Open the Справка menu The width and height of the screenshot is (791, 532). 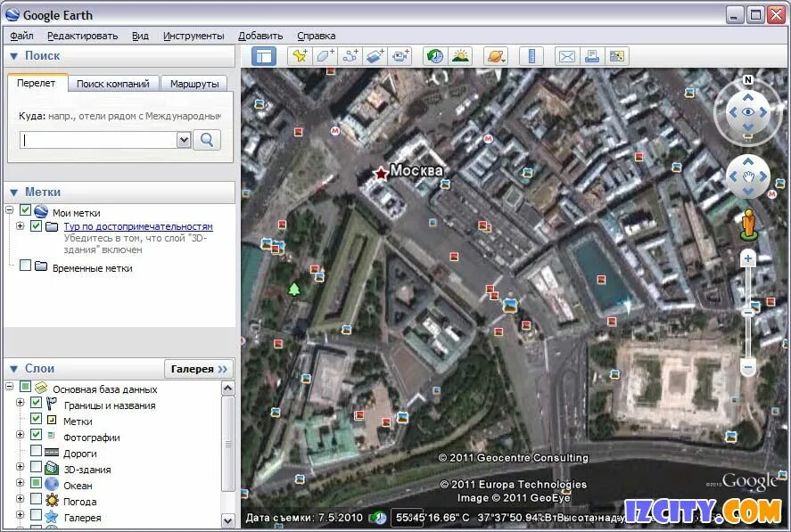click(x=317, y=36)
